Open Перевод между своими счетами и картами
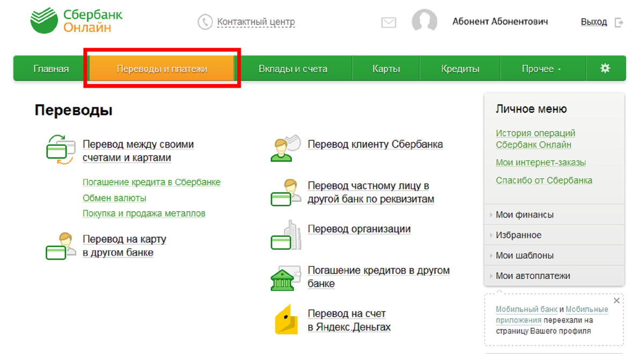644x354 pixels. pos(138,151)
